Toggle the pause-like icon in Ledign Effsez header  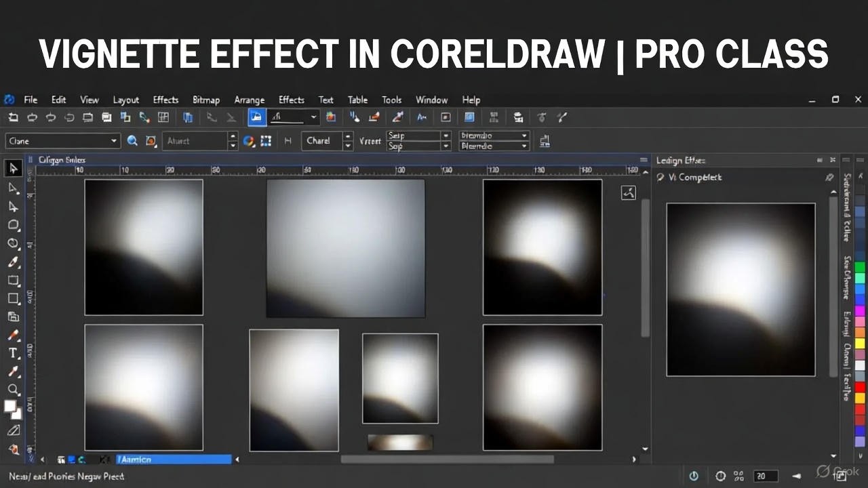click(x=819, y=160)
